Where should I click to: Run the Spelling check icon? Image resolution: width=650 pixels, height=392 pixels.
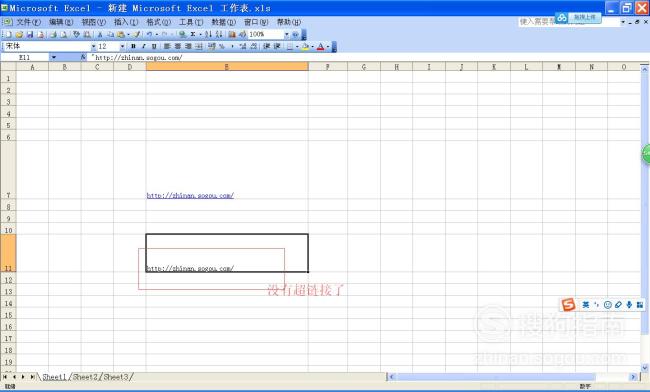[x=76, y=34]
